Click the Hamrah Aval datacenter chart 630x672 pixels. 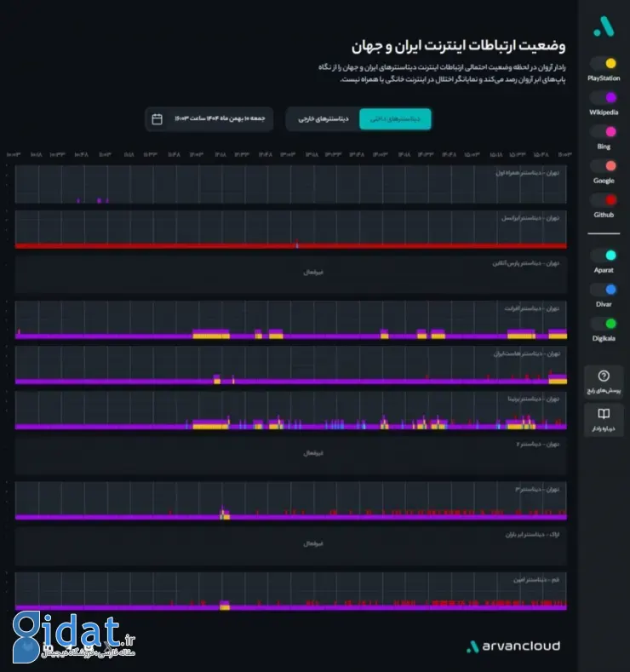click(290, 185)
